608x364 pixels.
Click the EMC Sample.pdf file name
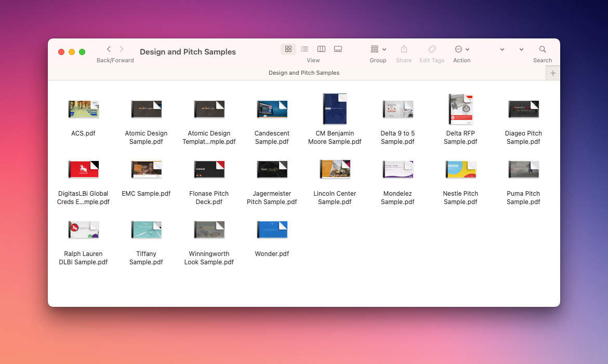(146, 194)
